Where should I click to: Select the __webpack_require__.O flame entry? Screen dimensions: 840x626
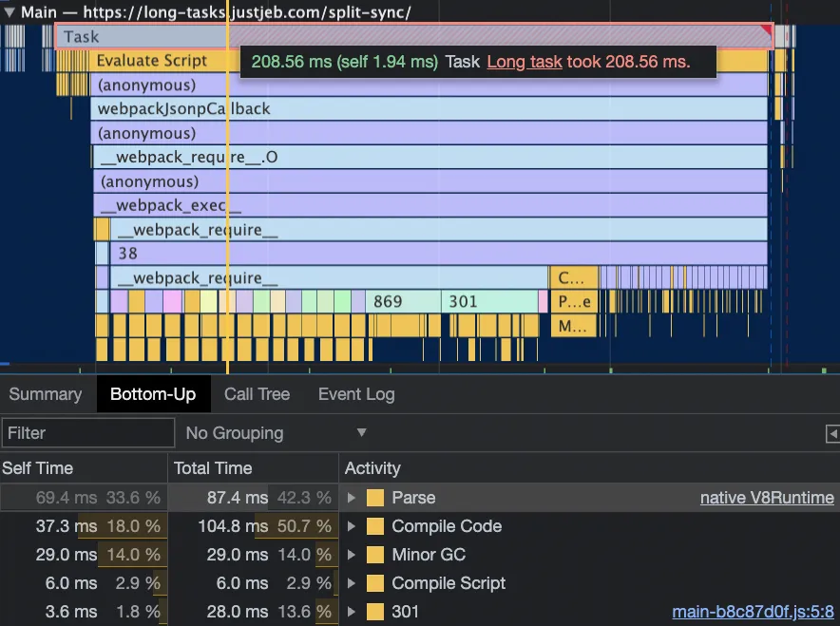[430, 157]
